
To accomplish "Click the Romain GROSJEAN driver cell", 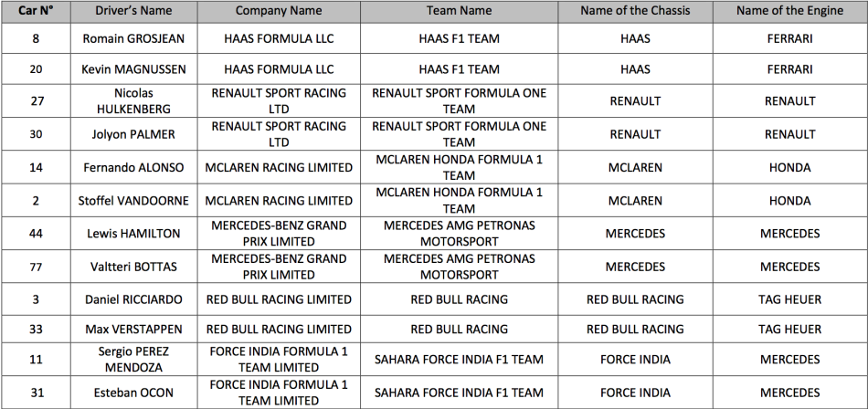I will coord(133,38).
